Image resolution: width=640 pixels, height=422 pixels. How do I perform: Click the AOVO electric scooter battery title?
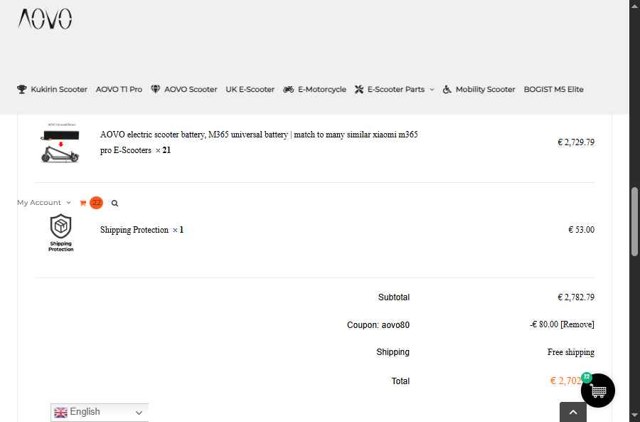pos(259,142)
